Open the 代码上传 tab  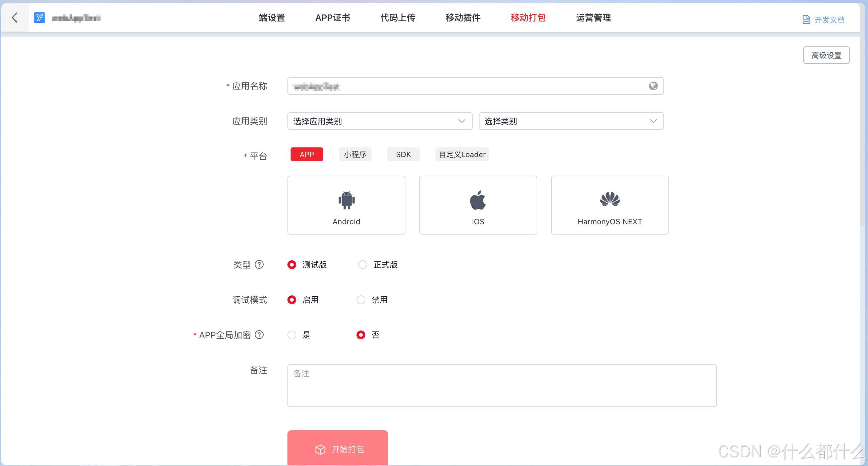click(398, 18)
